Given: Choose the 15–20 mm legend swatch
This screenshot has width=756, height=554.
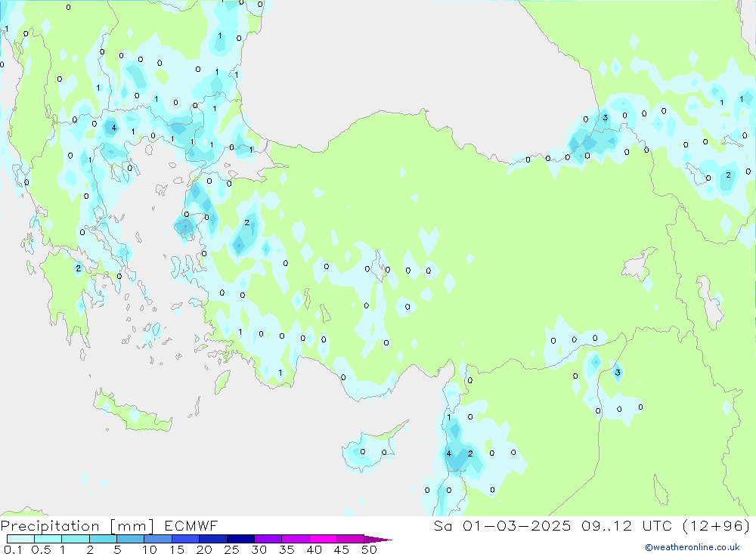Looking at the screenshot, I should click(x=185, y=539).
